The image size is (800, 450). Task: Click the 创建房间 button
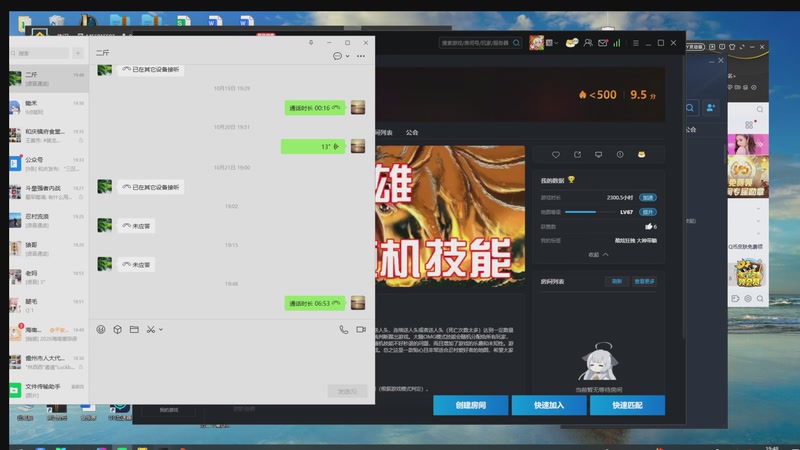click(470, 405)
